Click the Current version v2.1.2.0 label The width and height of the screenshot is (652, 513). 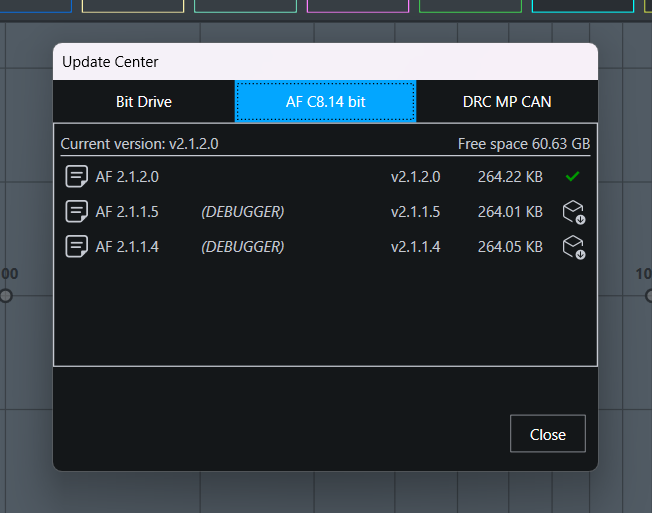coord(139,144)
